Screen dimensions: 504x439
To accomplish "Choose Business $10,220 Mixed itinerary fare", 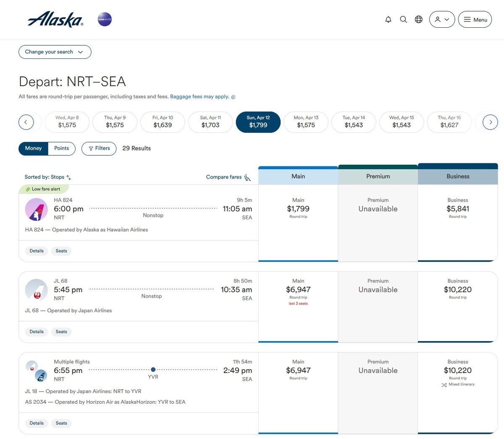I will tap(458, 393).
